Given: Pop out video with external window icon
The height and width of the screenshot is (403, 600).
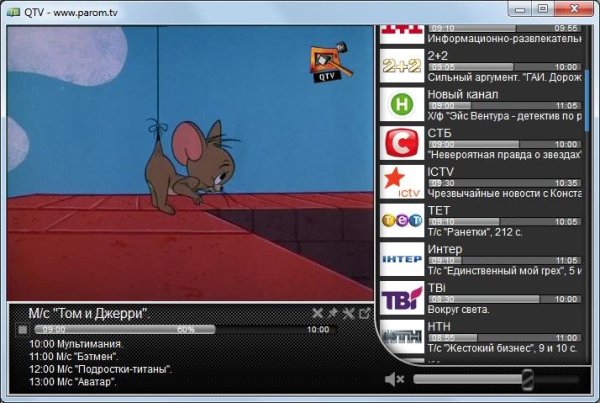Looking at the screenshot, I should tap(364, 313).
